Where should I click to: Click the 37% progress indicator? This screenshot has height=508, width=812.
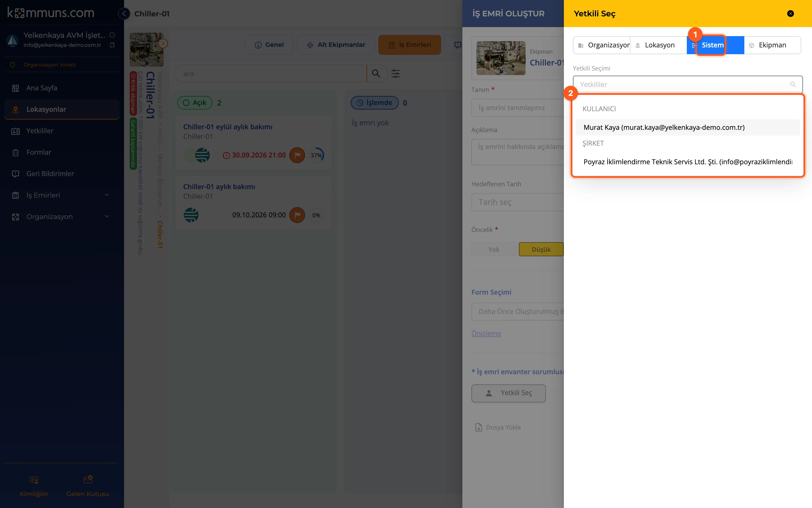coord(316,155)
